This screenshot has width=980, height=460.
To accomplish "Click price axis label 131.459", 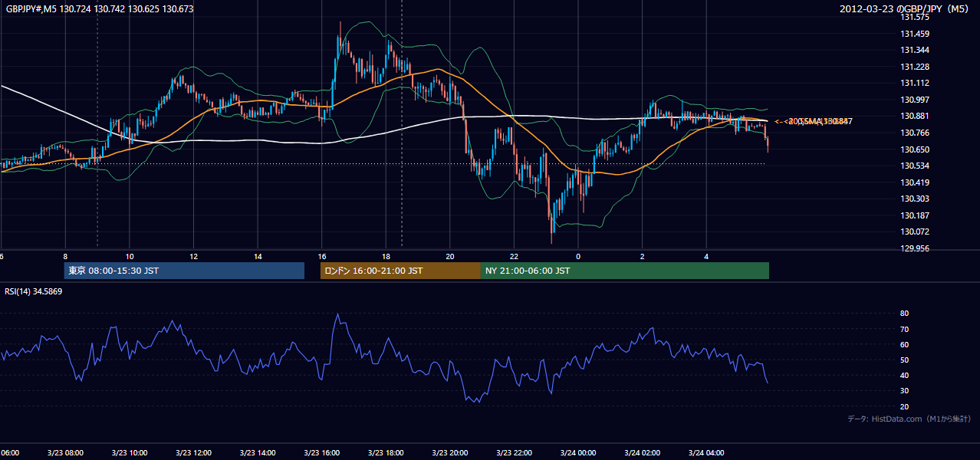I will coord(915,34).
